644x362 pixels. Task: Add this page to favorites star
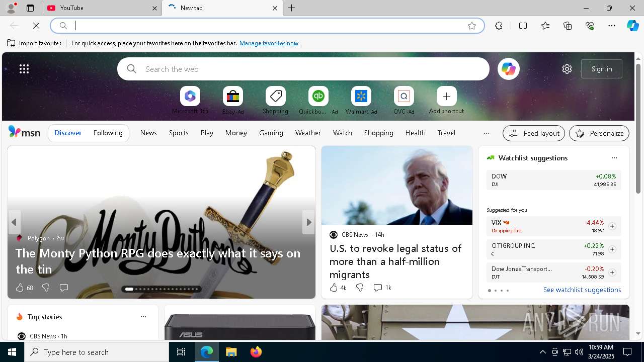click(472, 26)
